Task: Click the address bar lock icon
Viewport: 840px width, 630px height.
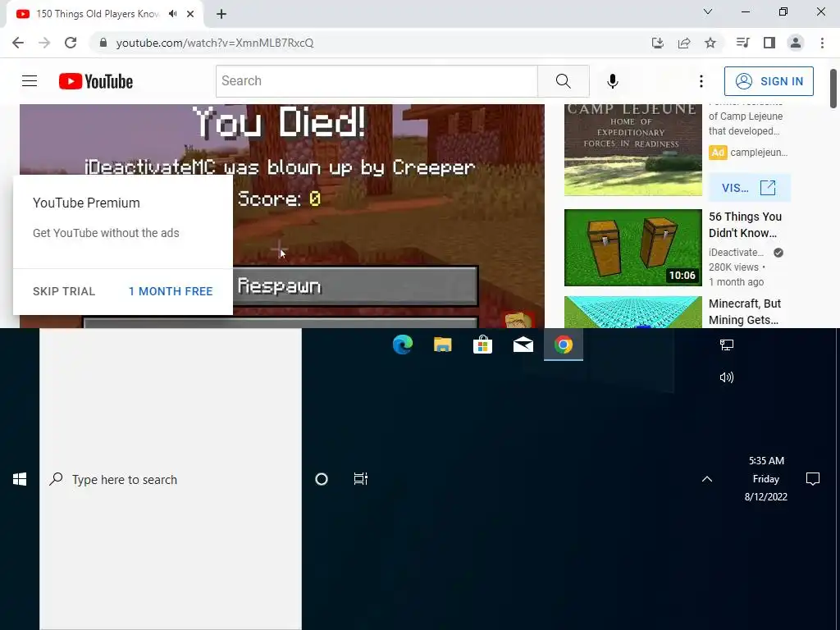Action: click(x=103, y=43)
